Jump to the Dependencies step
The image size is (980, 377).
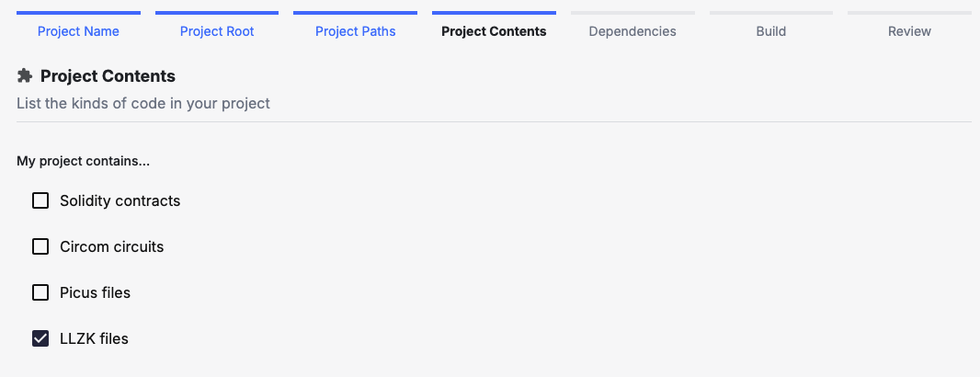632,31
